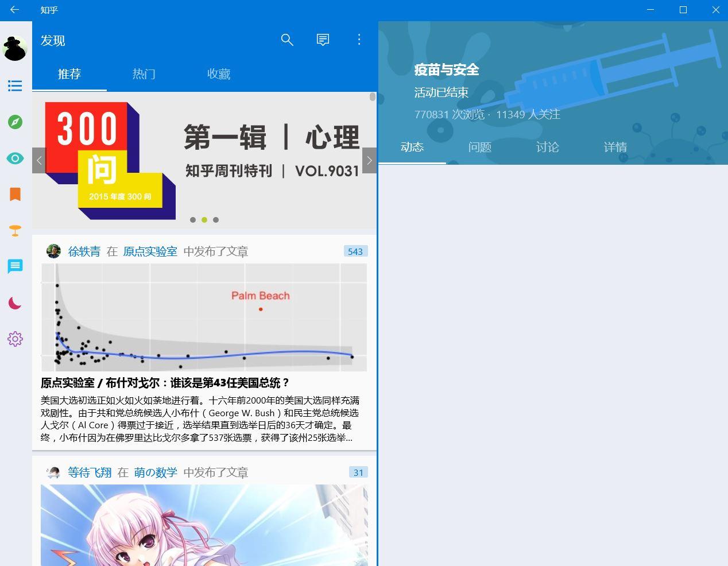728x566 pixels.
Task: Select the second banner dot indicator
Action: pyautogui.click(x=204, y=220)
